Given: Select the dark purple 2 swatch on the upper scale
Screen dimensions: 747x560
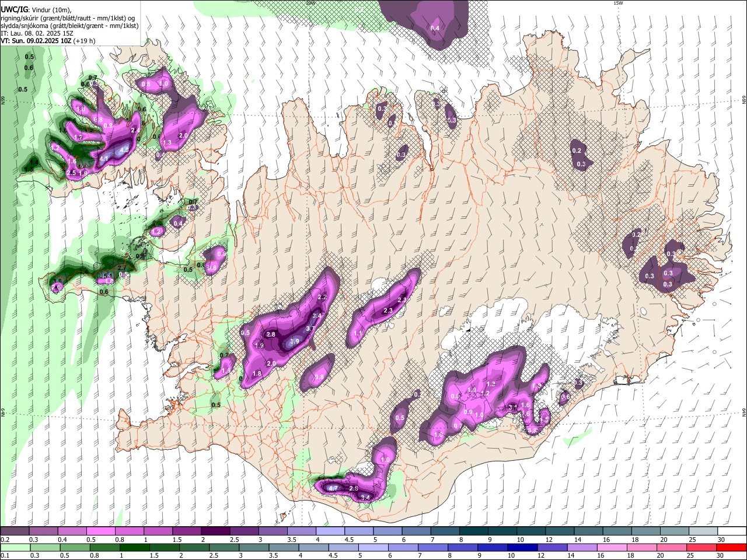Looking at the screenshot, I should (215, 531).
